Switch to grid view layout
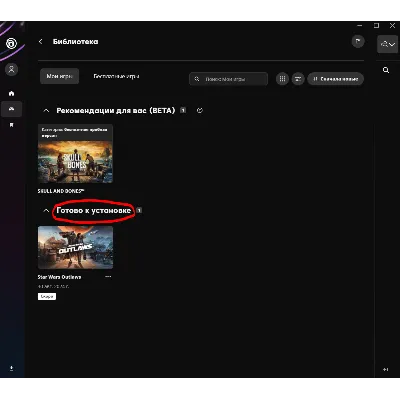This screenshot has width=400, height=400. coord(282,79)
